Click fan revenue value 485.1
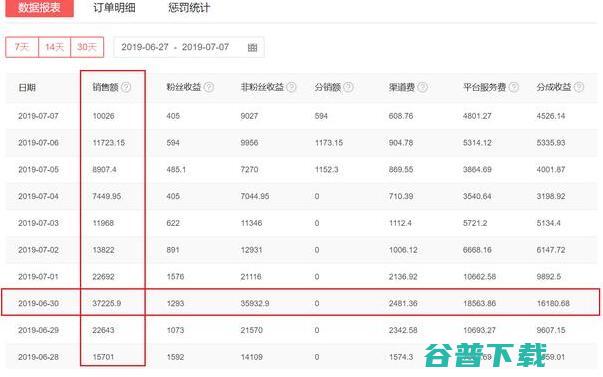The height and width of the screenshot is (377, 603). [x=176, y=170]
